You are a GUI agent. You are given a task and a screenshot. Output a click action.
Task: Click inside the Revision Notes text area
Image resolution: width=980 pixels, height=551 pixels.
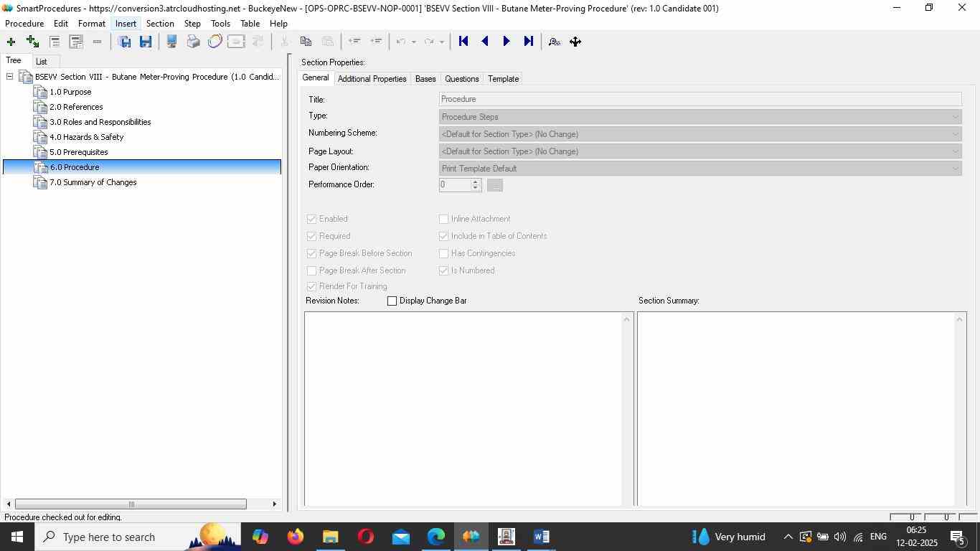pos(463,409)
